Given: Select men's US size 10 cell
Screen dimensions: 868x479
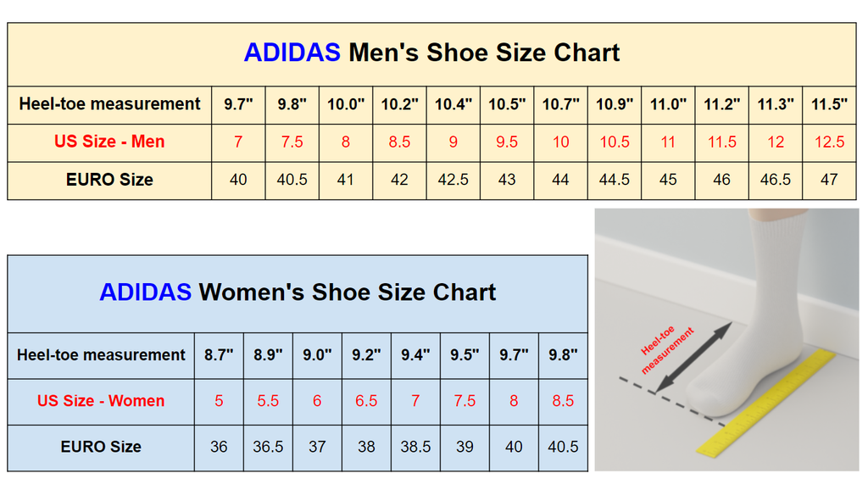Looking at the screenshot, I should point(560,142).
